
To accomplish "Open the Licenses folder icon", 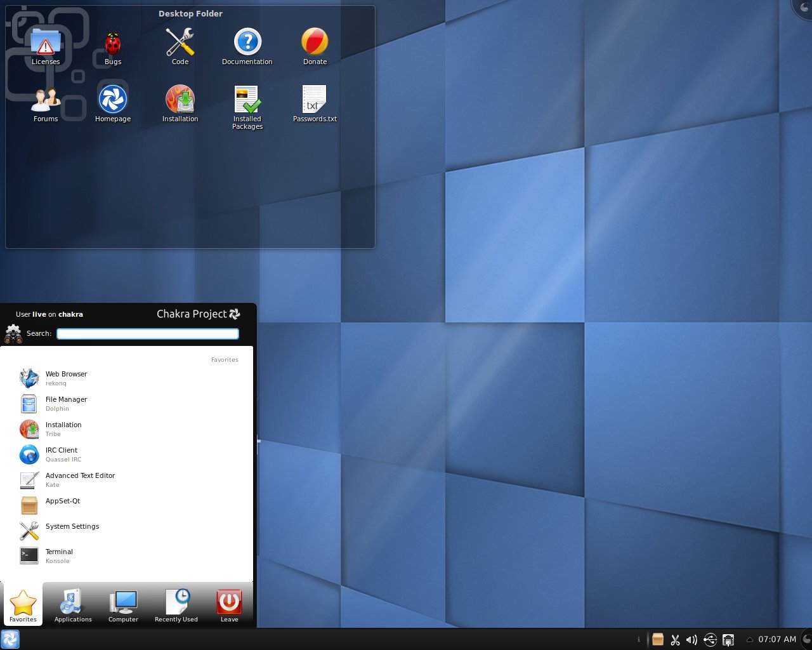I will click(x=46, y=46).
